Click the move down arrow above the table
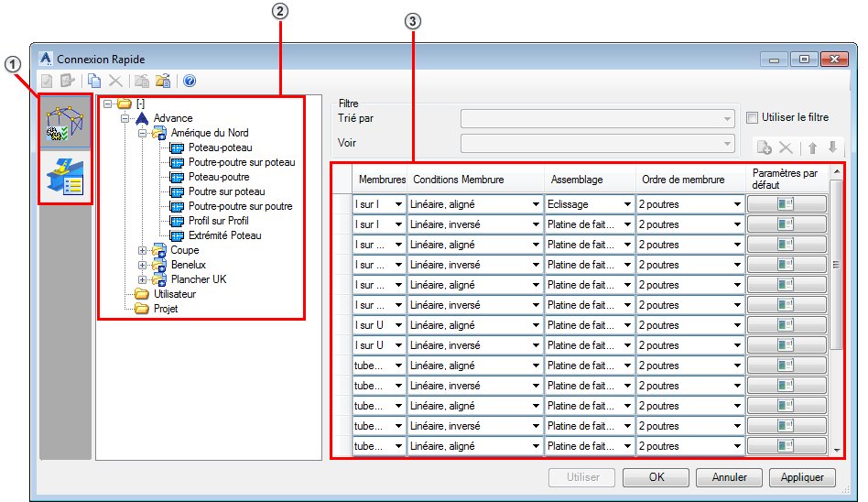868x502 pixels. click(x=832, y=147)
